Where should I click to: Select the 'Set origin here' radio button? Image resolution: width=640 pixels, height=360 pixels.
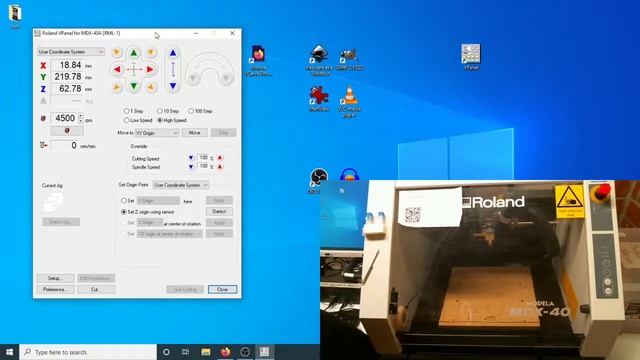[124, 201]
